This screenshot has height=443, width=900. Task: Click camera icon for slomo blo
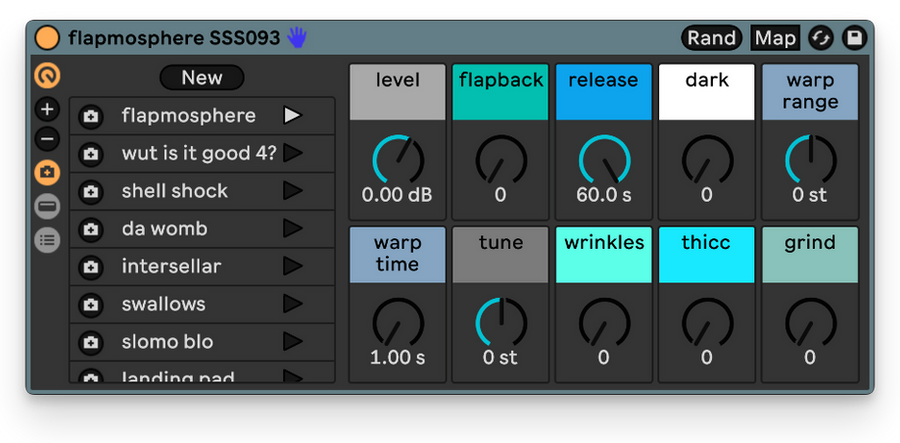pyautogui.click(x=90, y=343)
